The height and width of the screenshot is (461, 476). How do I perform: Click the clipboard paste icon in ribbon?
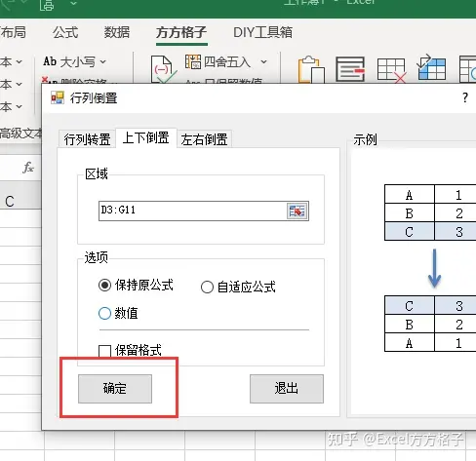coord(311,69)
